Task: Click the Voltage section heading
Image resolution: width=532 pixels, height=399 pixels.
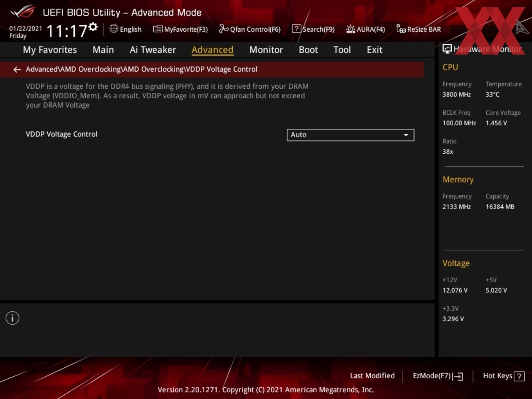Action: tap(456, 263)
